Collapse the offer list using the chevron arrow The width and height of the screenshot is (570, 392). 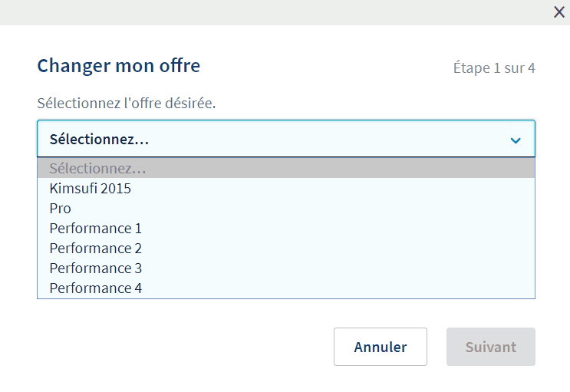click(x=516, y=140)
